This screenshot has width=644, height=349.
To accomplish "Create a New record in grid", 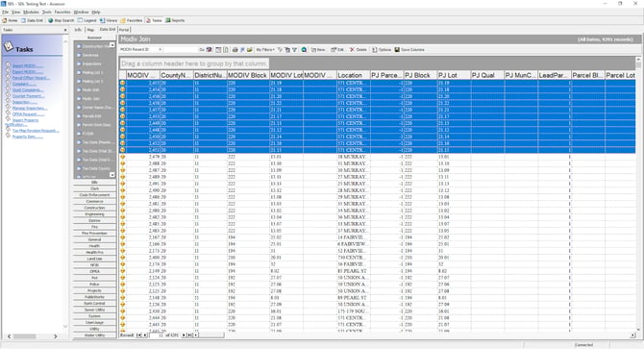I will click(318, 50).
